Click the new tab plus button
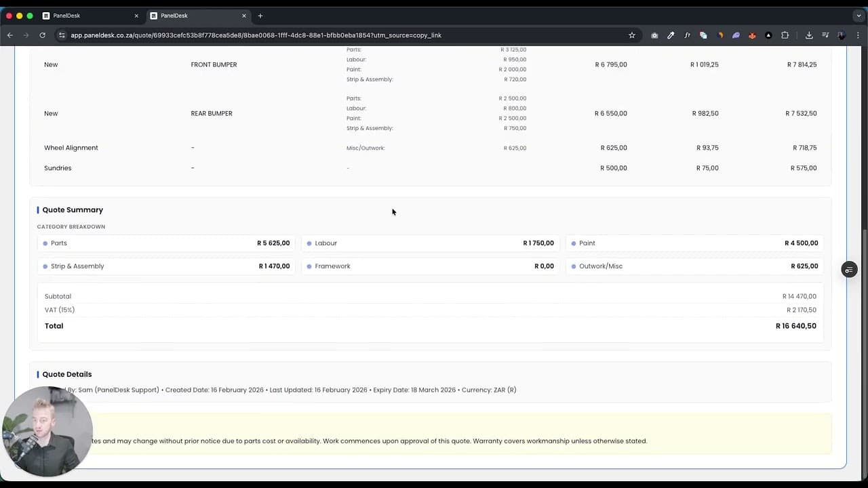Viewport: 868px width, 488px height. coord(260,16)
